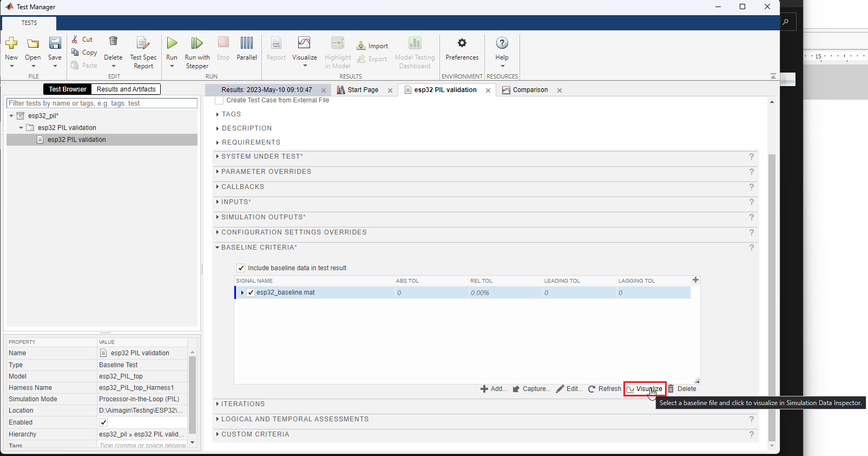Switch to the Comparison tab

click(x=530, y=90)
